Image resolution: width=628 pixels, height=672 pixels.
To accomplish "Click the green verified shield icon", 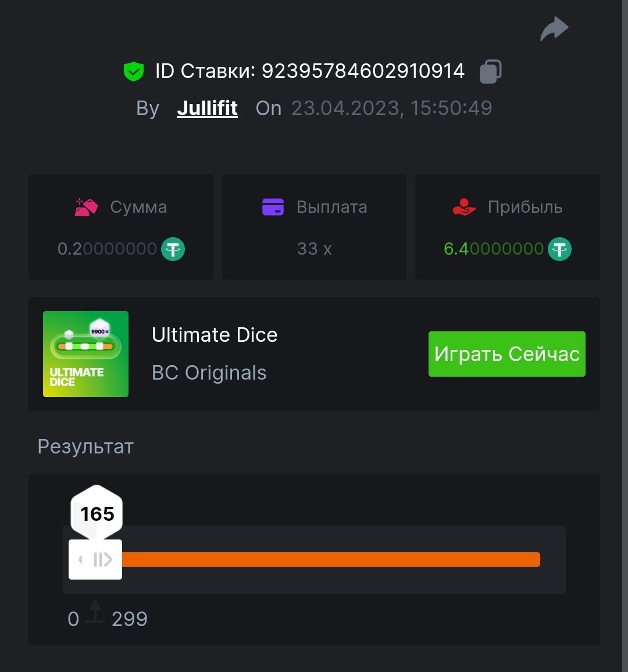I will [x=134, y=72].
